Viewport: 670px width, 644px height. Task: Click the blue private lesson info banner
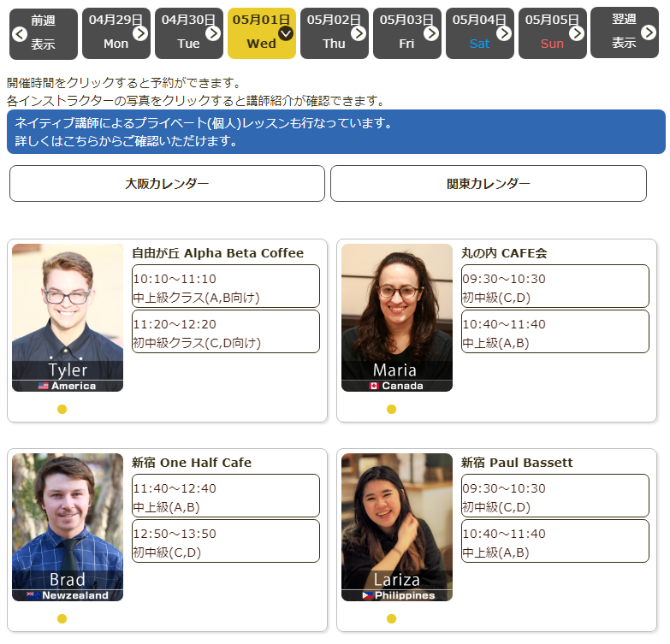pos(335,132)
